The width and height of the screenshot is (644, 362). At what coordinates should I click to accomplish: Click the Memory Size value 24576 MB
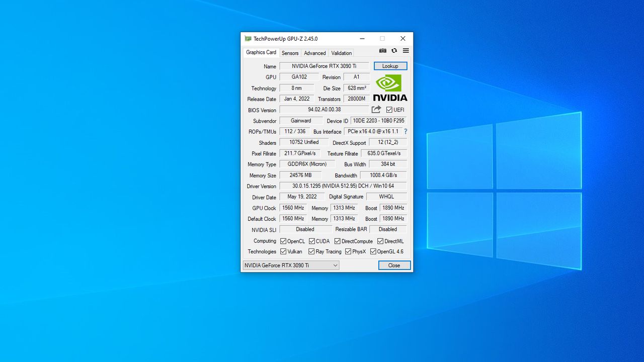pyautogui.click(x=300, y=175)
